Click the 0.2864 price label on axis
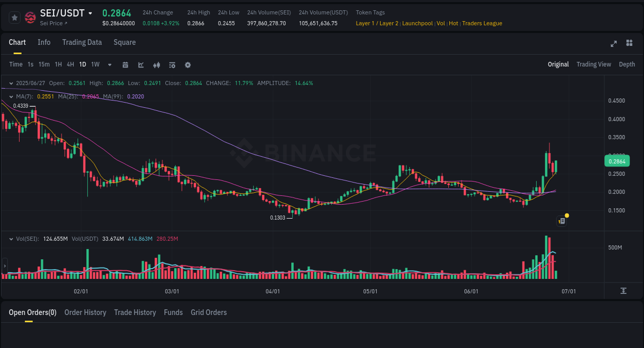The image size is (644, 348). click(616, 161)
